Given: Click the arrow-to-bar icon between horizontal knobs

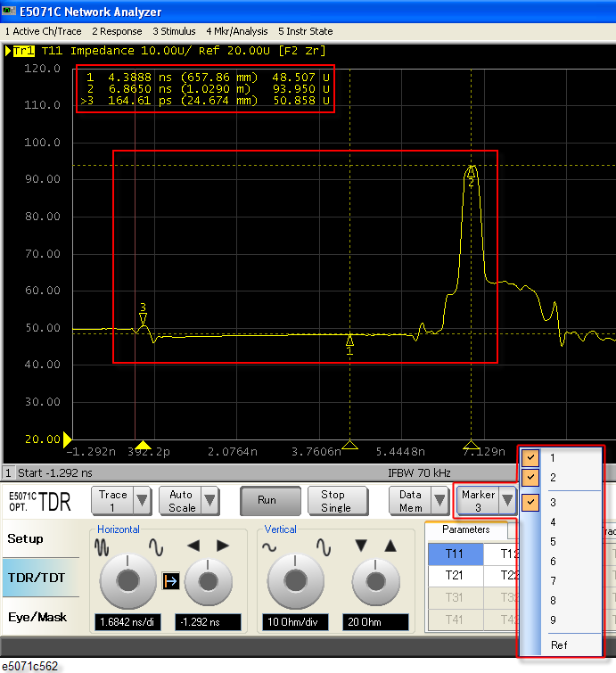Looking at the screenshot, I should (169, 581).
